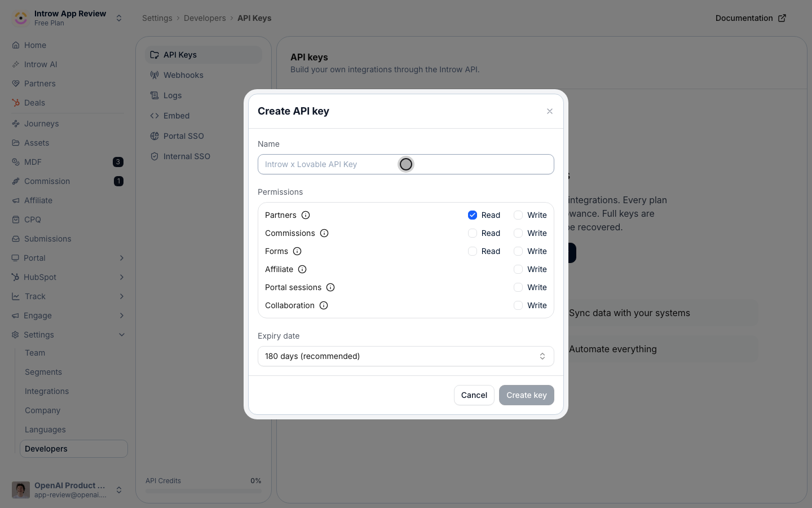Screen dimensions: 812x508
Task: Click the Cancel button
Action: pyautogui.click(x=474, y=395)
